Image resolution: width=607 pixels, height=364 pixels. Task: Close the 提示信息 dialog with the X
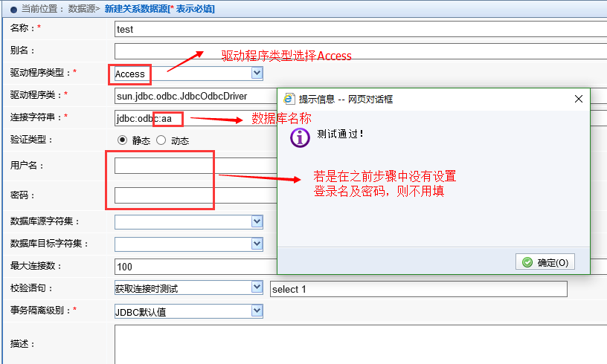click(x=578, y=99)
